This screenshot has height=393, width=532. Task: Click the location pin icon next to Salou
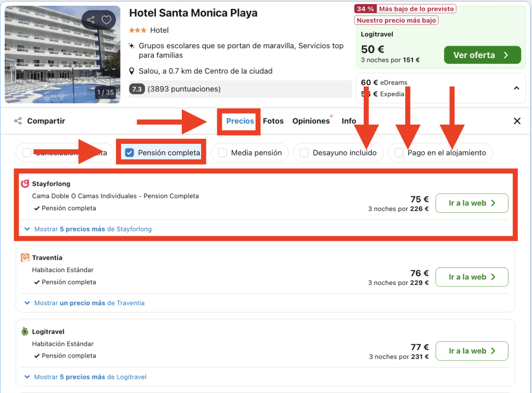[x=132, y=71]
